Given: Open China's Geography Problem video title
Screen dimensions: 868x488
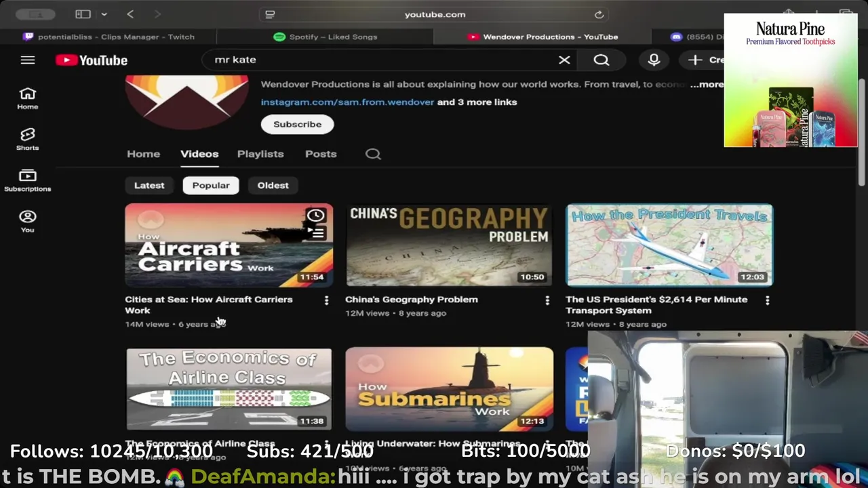Looking at the screenshot, I should [x=412, y=300].
